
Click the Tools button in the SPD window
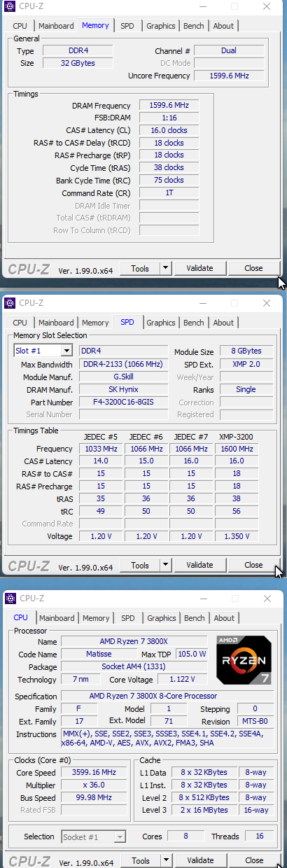(x=140, y=565)
